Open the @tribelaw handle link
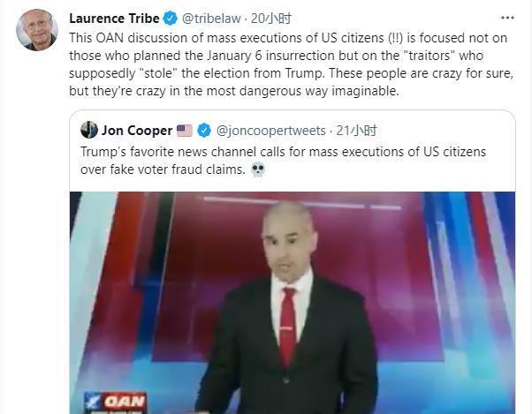The width and height of the screenshot is (532, 414). pyautogui.click(x=211, y=19)
